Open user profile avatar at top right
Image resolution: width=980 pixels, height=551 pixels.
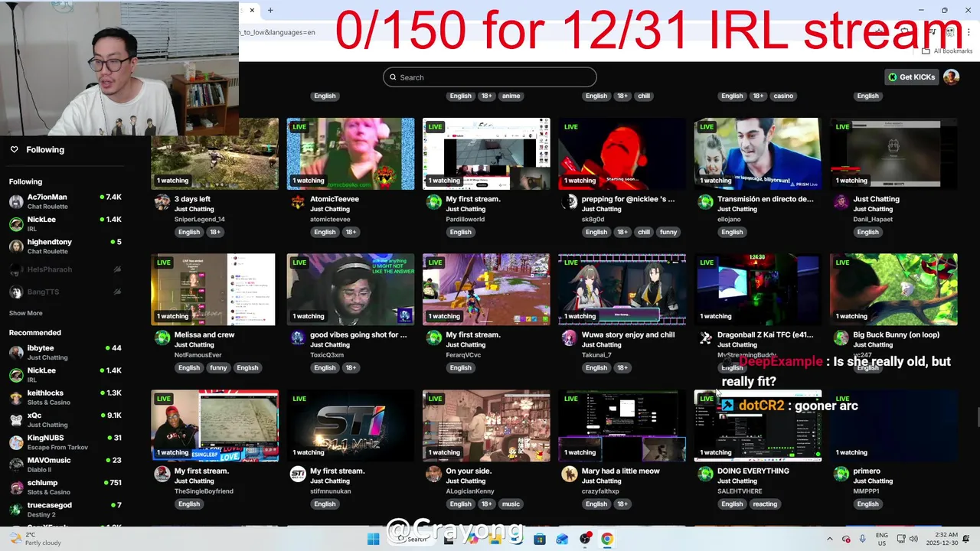click(951, 77)
